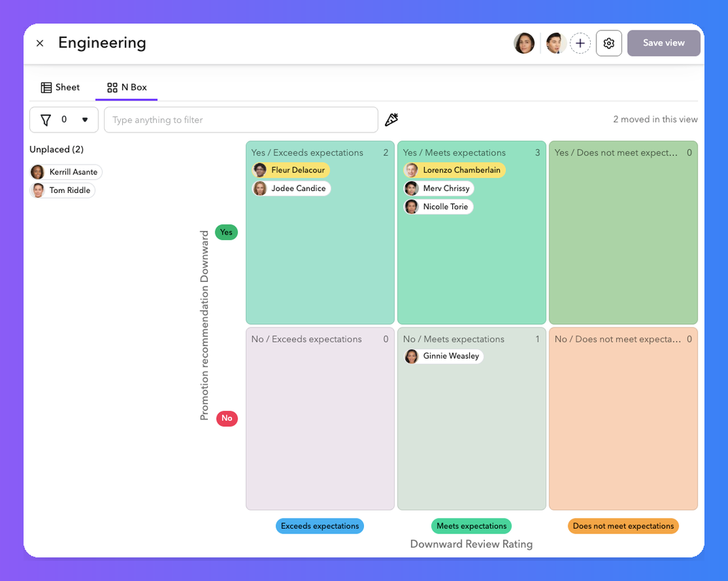Screen dimensions: 728x581
Task: Click the Fleur Delacour chip
Action: coord(291,170)
